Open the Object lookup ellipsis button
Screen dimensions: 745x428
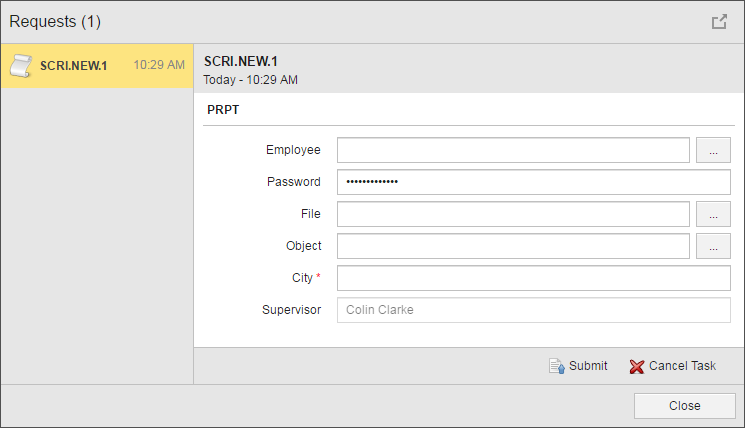point(713,246)
